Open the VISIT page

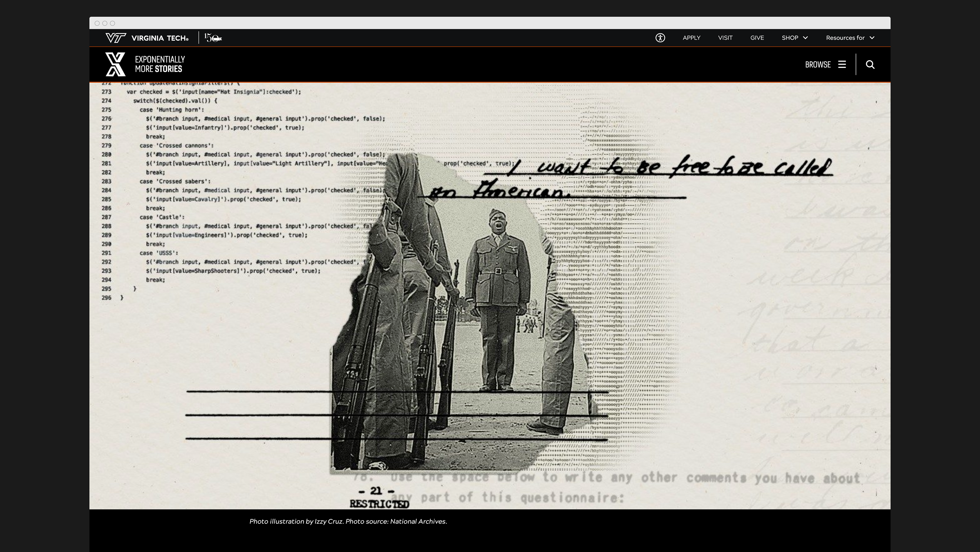(725, 38)
